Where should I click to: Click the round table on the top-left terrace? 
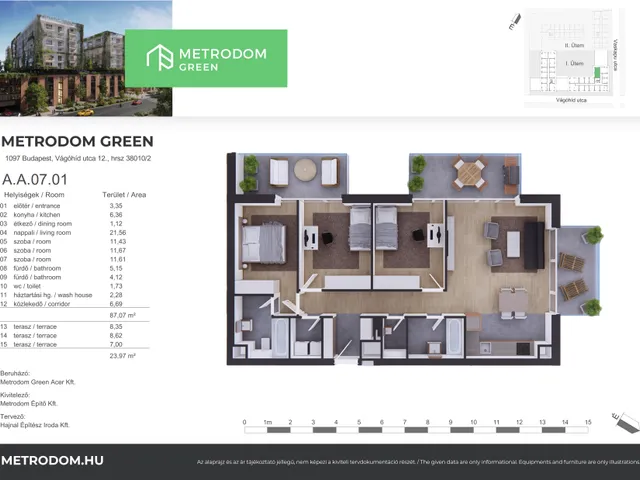(303, 172)
